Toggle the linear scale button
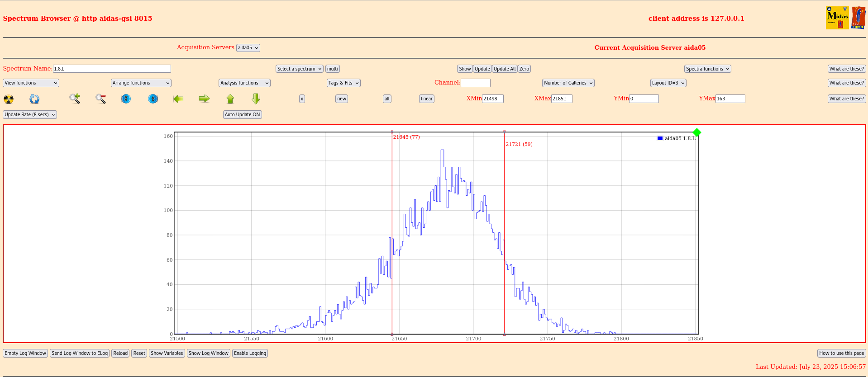The width and height of the screenshot is (868, 377). tap(427, 99)
